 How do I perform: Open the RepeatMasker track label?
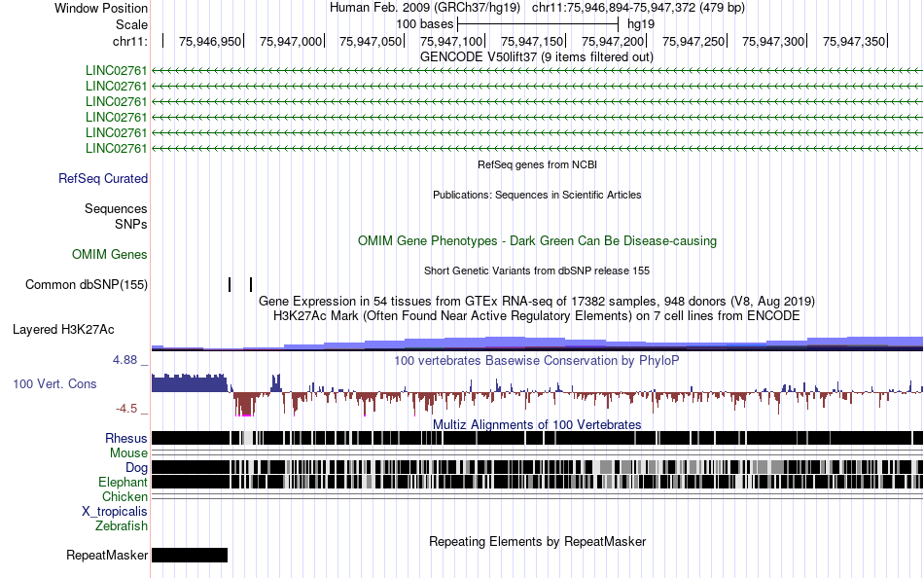point(107,555)
